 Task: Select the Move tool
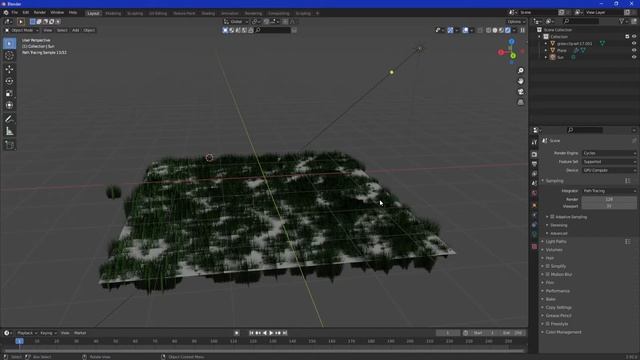[x=9, y=69]
